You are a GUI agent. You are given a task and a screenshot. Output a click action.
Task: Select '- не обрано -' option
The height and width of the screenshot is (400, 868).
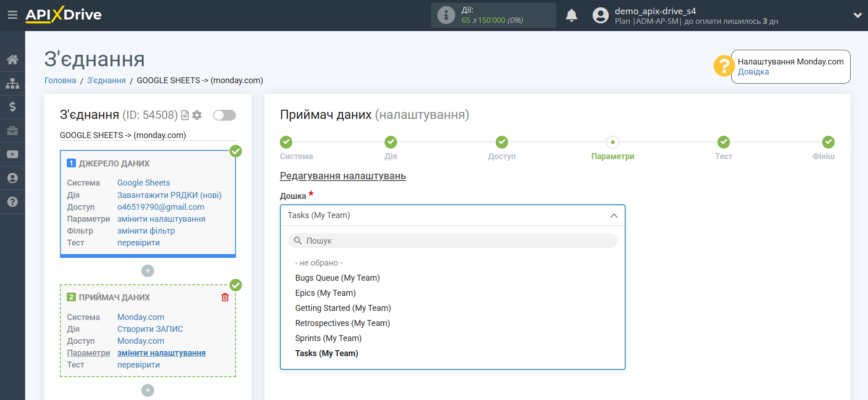[319, 263]
